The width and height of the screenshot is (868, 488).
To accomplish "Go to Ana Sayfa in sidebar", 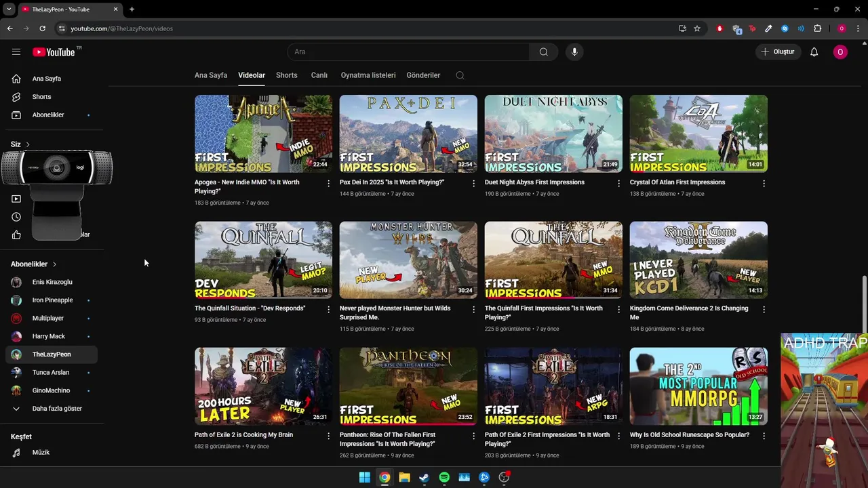I will (52, 79).
